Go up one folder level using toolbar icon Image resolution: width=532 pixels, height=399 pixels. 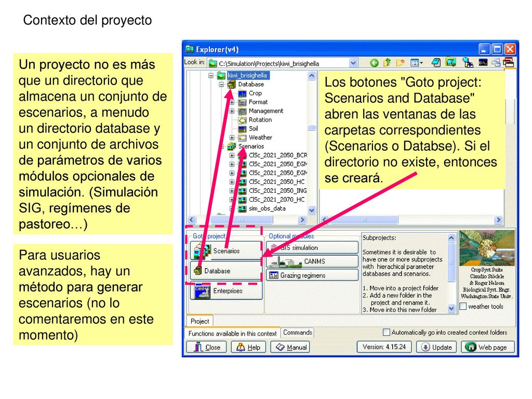click(387, 63)
